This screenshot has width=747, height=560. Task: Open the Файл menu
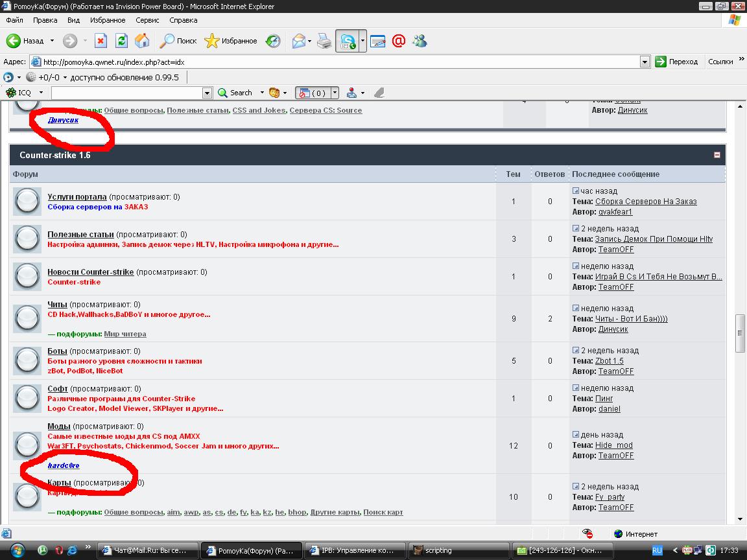click(x=14, y=20)
